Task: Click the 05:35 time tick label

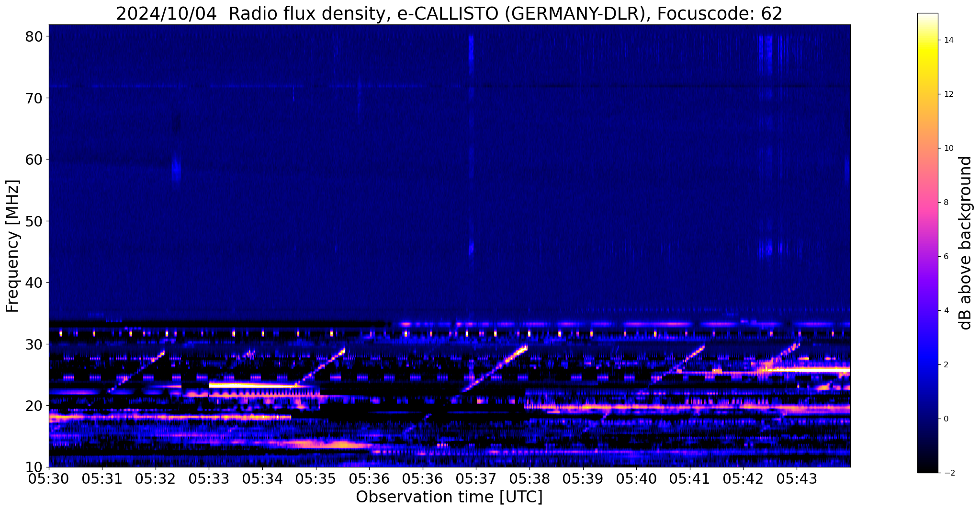Action: click(x=316, y=479)
